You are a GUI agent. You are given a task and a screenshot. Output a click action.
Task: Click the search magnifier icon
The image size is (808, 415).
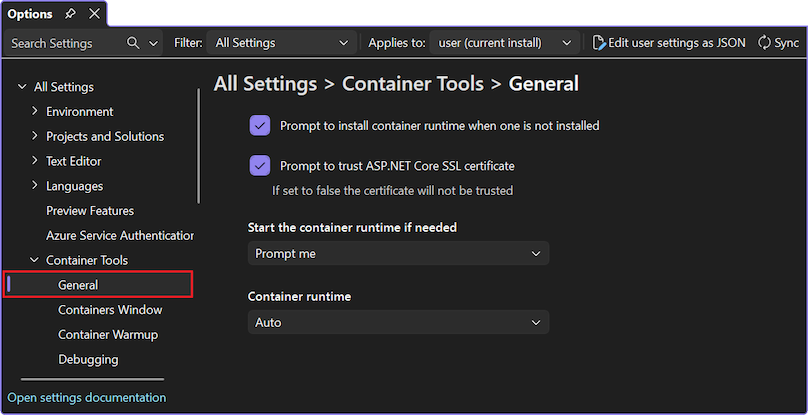[x=133, y=43]
